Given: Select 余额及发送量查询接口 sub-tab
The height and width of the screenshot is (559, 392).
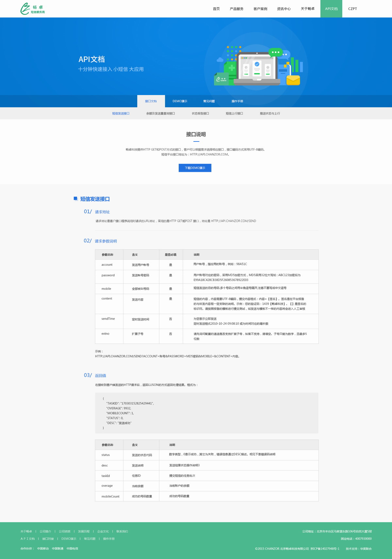Looking at the screenshot, I should 160,113.
